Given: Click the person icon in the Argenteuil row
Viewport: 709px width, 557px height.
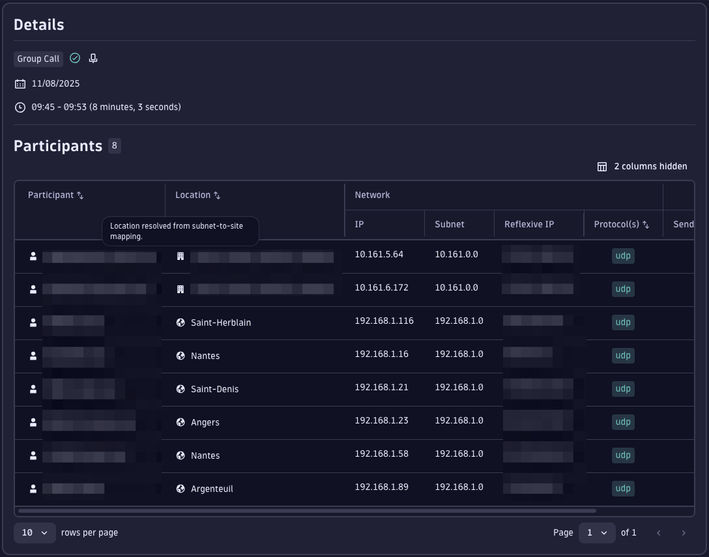Looking at the screenshot, I should tap(33, 489).
